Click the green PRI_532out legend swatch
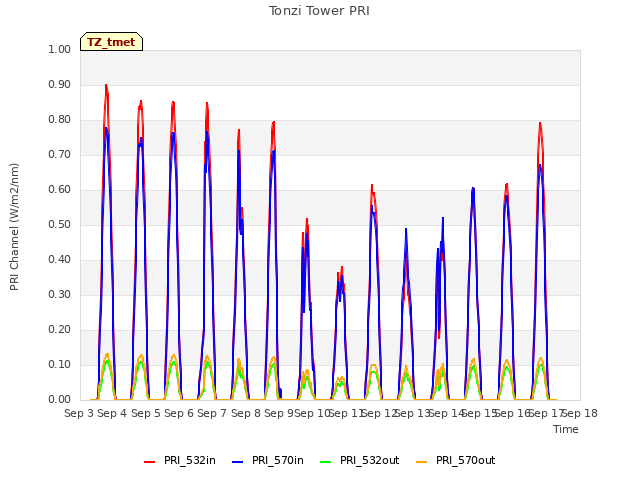Image resolution: width=640 pixels, height=480 pixels. [x=326, y=462]
